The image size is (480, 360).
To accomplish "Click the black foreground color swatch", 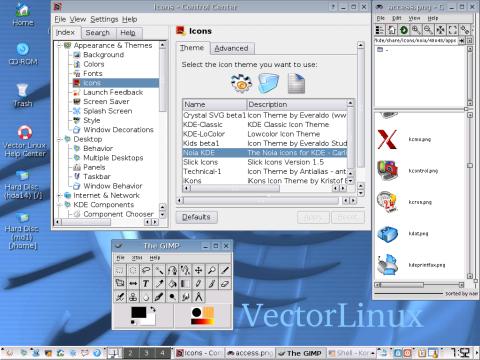I will click(138, 313).
